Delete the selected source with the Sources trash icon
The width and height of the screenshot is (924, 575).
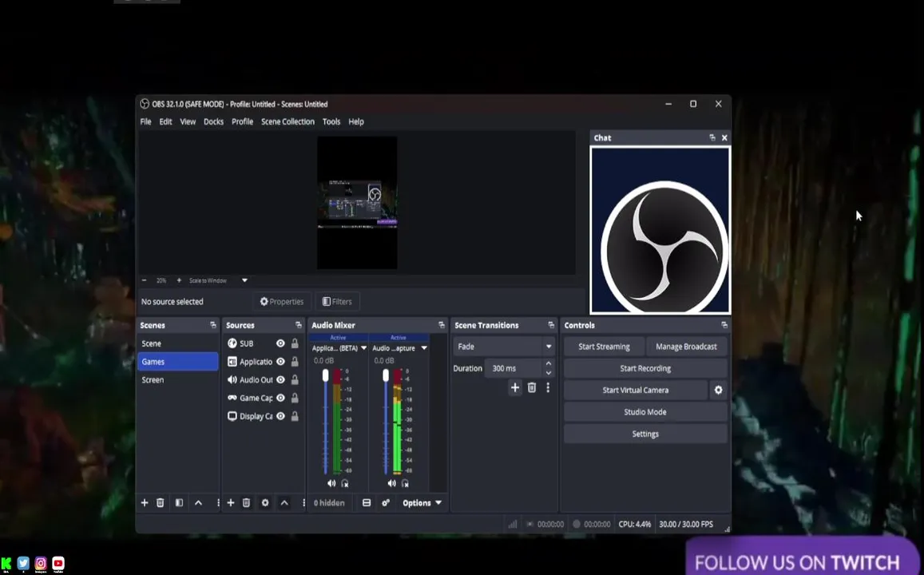click(246, 502)
